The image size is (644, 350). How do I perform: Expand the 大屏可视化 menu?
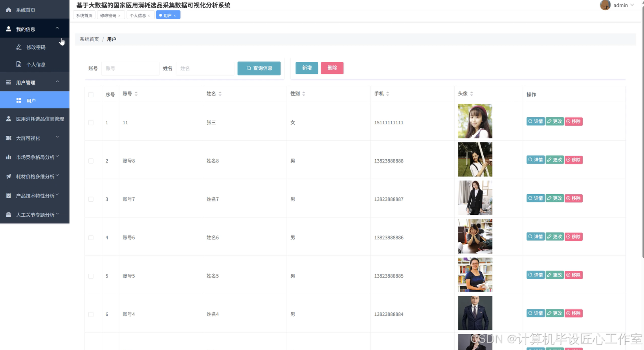(57, 137)
